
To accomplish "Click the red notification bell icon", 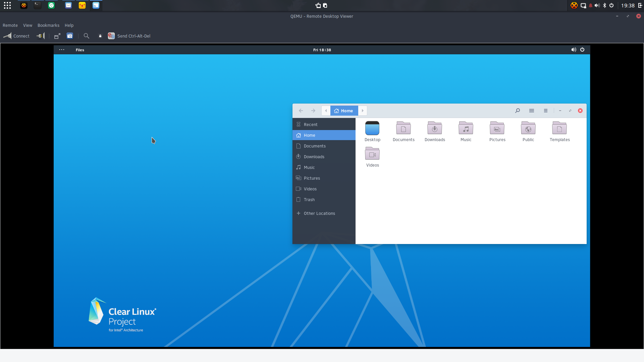I will point(591,5).
